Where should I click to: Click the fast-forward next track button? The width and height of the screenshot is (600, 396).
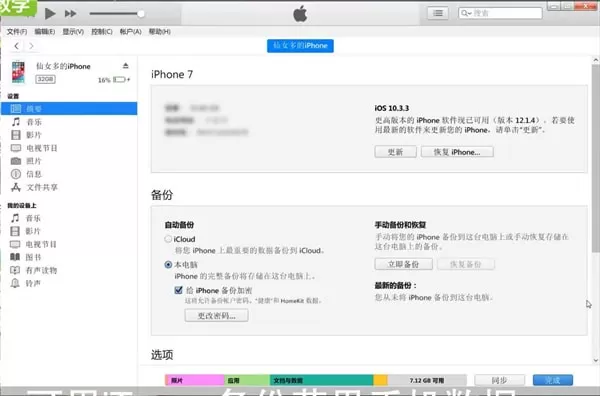click(x=70, y=14)
